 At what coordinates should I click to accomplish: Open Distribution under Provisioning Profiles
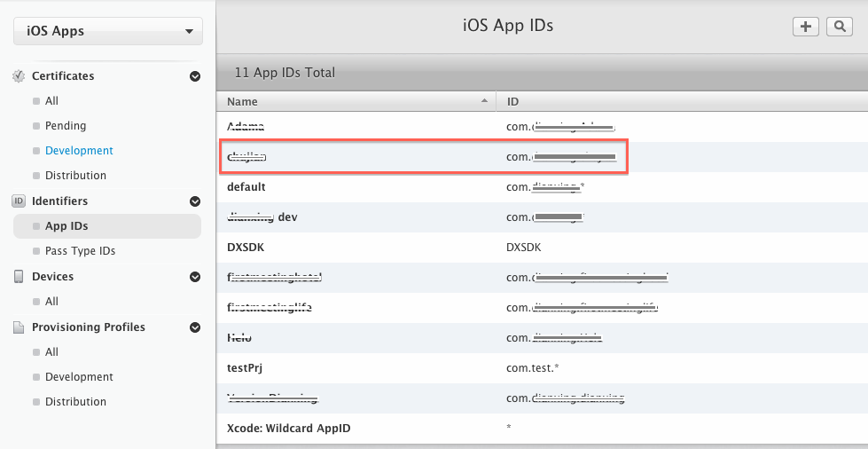(76, 402)
